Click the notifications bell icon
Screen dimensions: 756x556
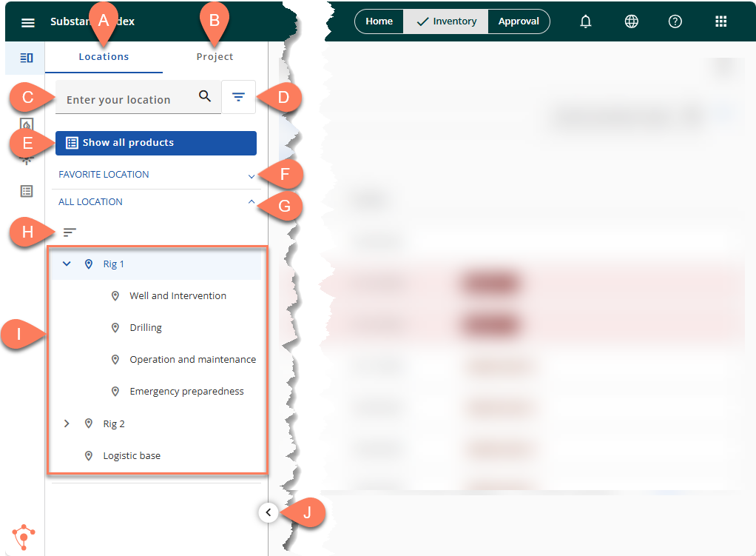click(586, 21)
